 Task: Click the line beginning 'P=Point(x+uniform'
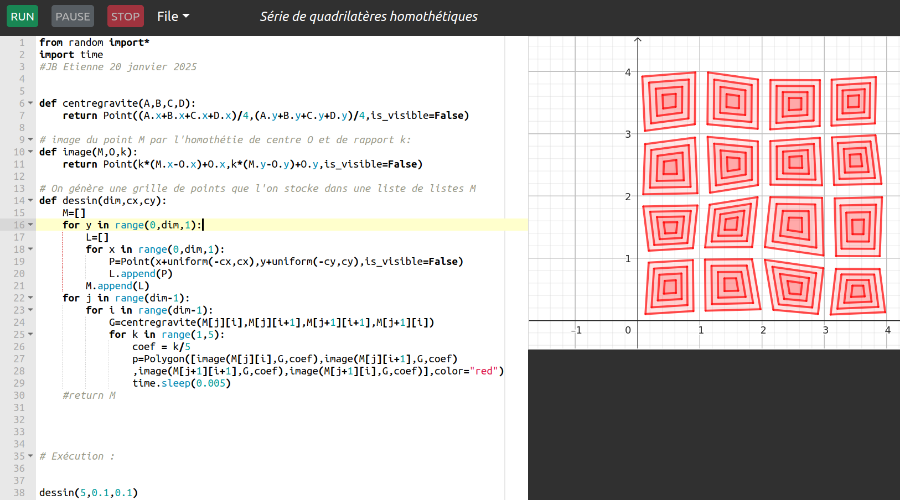(286, 262)
